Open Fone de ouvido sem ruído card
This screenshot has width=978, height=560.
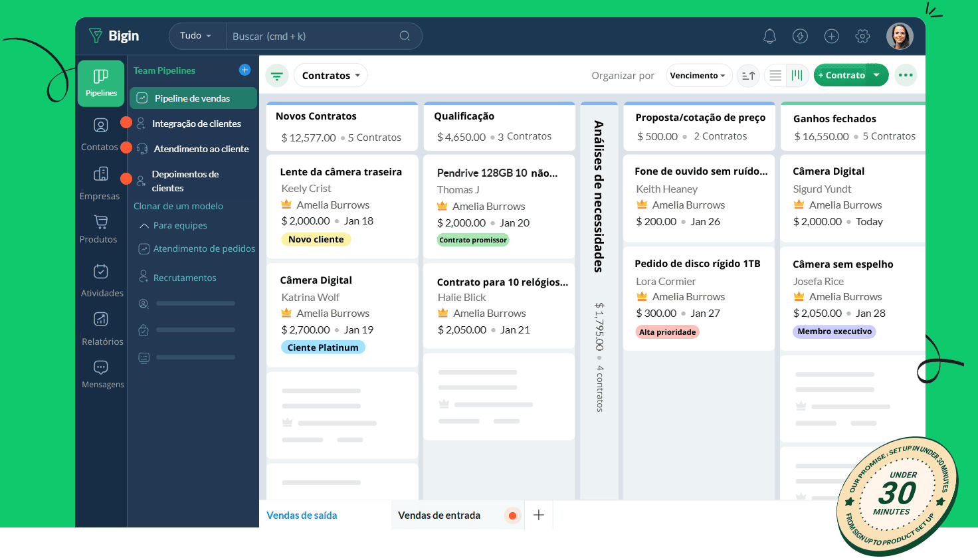[x=699, y=197]
